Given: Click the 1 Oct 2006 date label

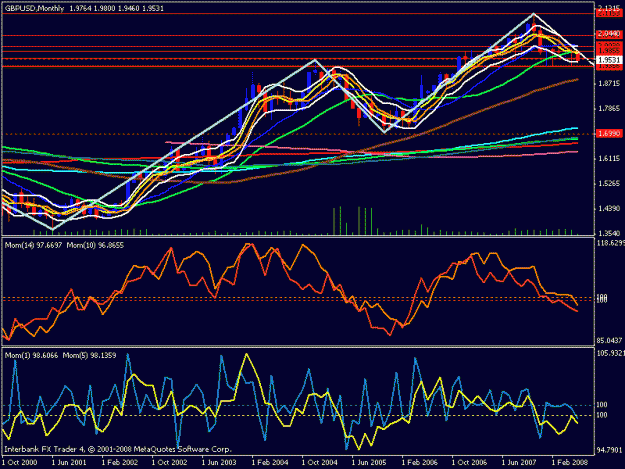Looking at the screenshot, I should click(x=470, y=463).
